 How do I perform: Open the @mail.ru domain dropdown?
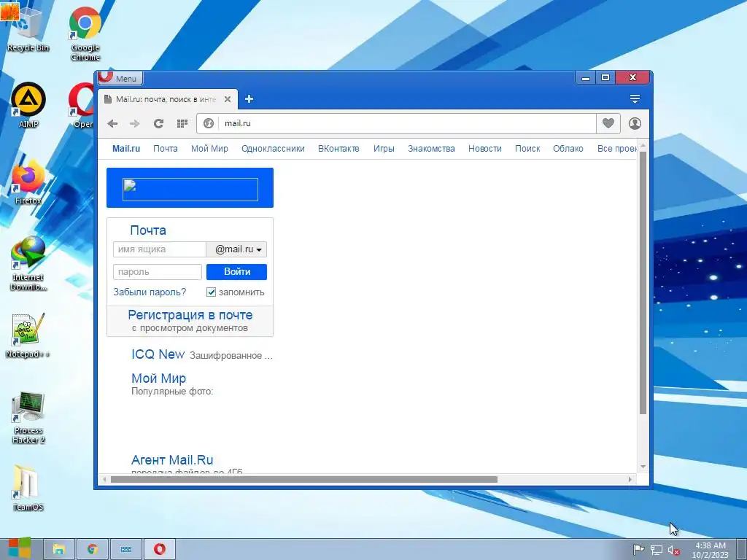(x=236, y=249)
